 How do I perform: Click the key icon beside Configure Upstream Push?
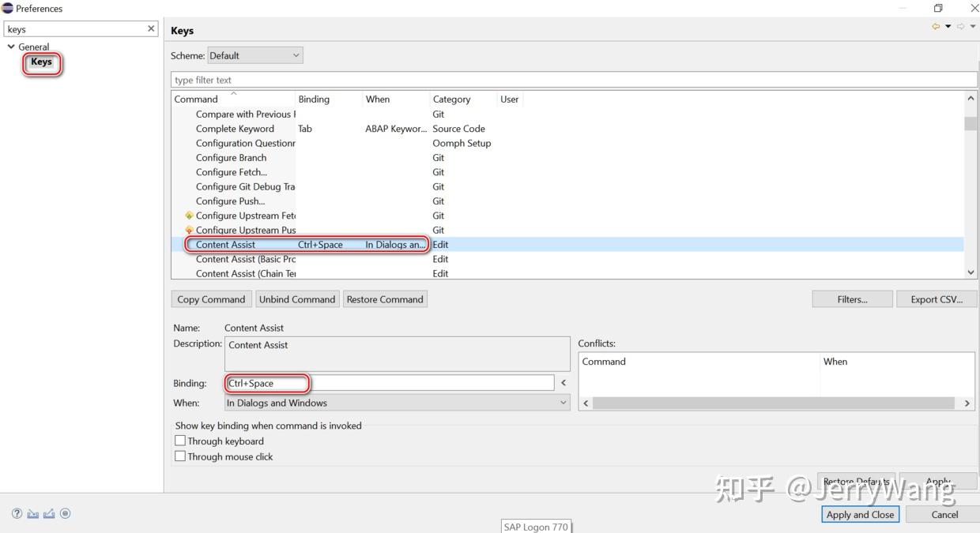pos(189,230)
